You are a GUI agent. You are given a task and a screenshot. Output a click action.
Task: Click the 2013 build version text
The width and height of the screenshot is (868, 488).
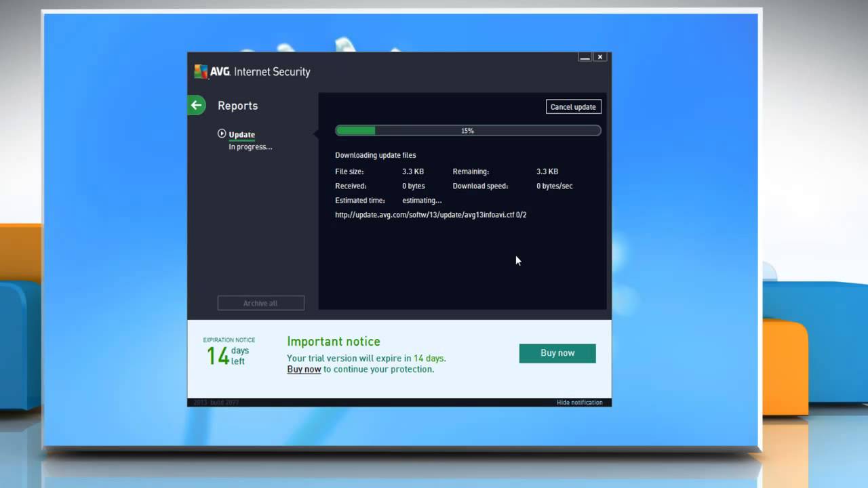click(x=216, y=403)
